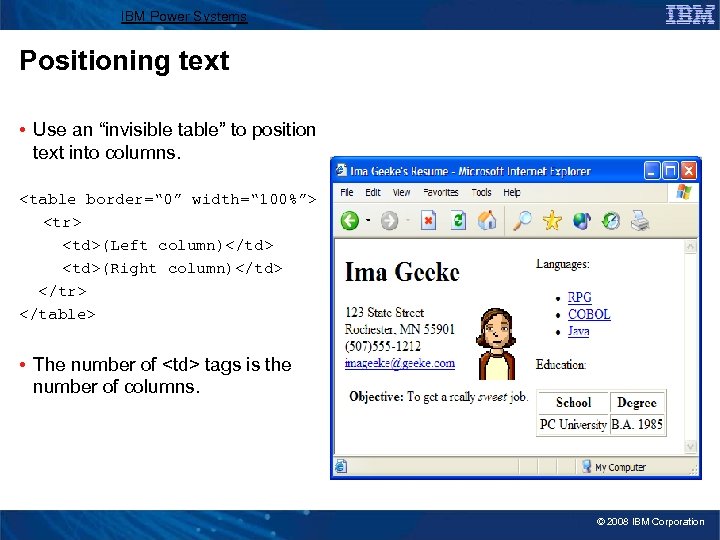
Task: Click the School table header
Action: coord(573,402)
